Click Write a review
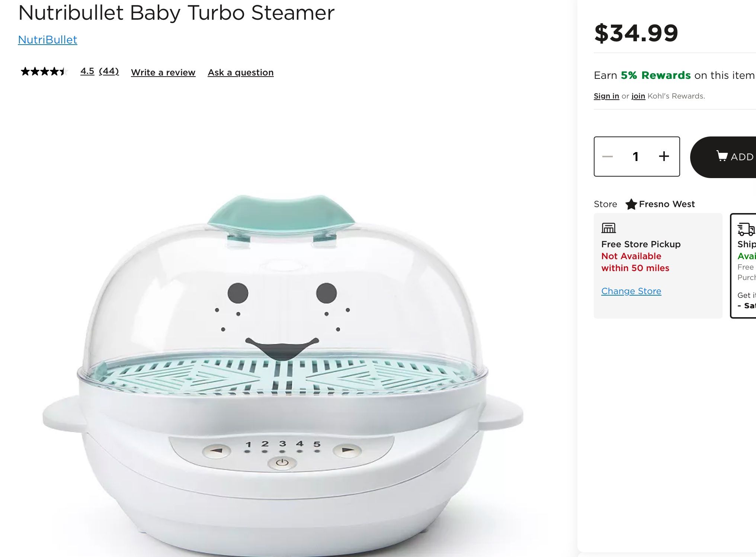The height and width of the screenshot is (557, 756). tap(163, 73)
